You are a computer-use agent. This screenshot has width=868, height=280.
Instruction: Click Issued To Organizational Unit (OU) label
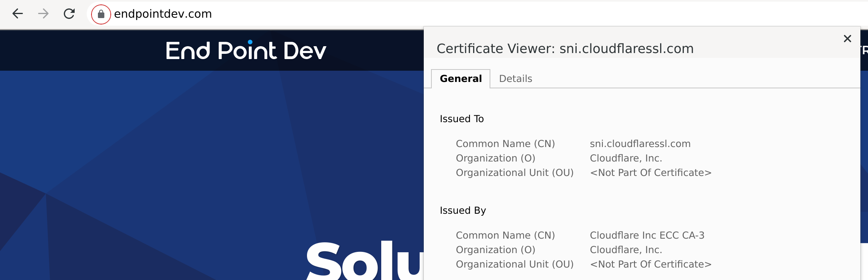[514, 173]
